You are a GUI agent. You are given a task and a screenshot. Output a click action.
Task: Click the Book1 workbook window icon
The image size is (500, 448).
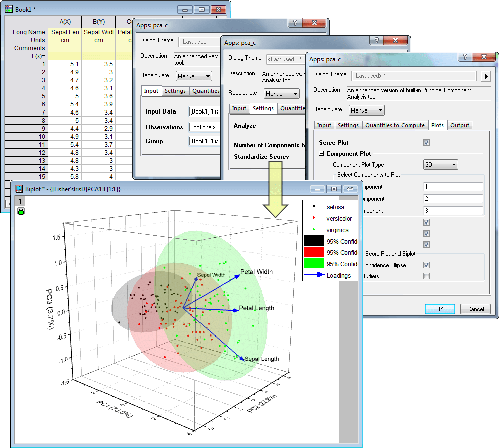click(9, 9)
